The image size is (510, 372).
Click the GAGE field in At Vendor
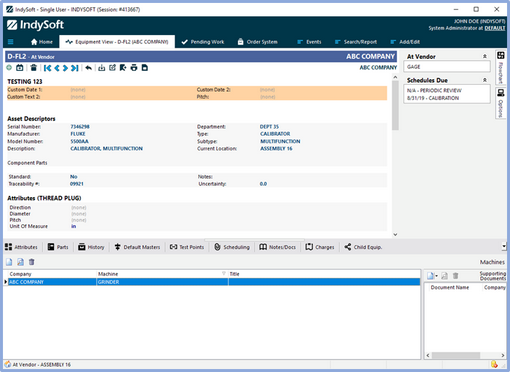(x=447, y=67)
